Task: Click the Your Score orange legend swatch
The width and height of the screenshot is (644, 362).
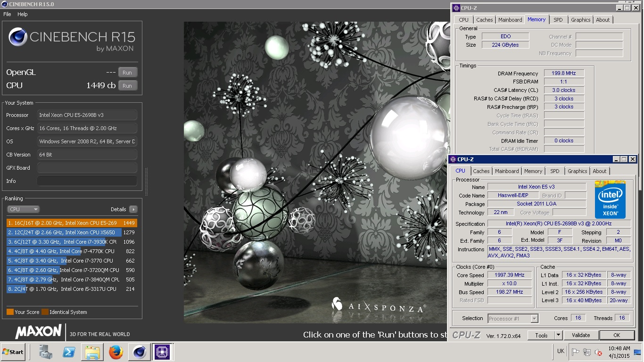Action: pos(10,312)
